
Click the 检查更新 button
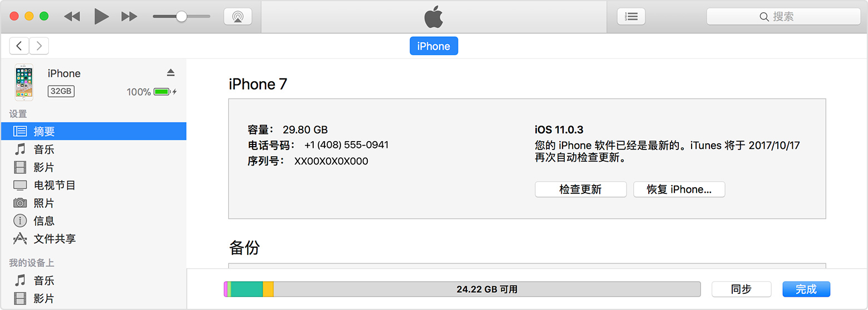(x=580, y=189)
